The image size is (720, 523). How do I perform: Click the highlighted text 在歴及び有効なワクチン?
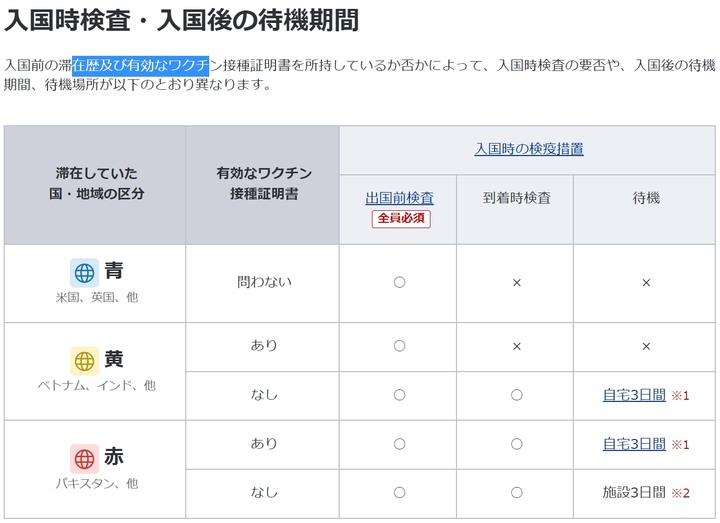pyautogui.click(x=140, y=65)
